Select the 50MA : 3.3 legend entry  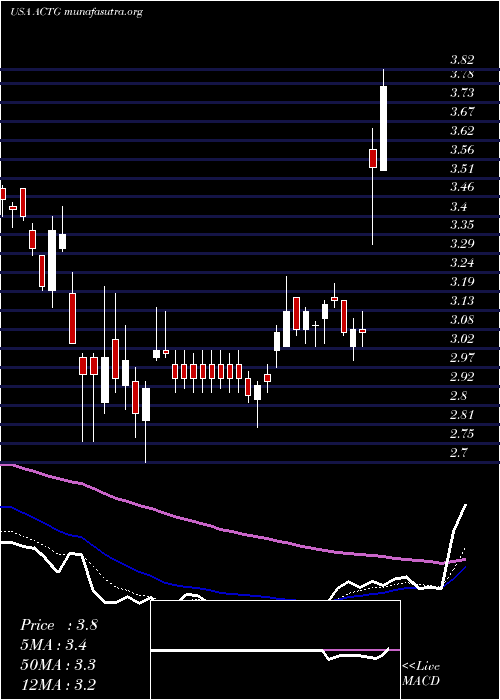pos(58,665)
